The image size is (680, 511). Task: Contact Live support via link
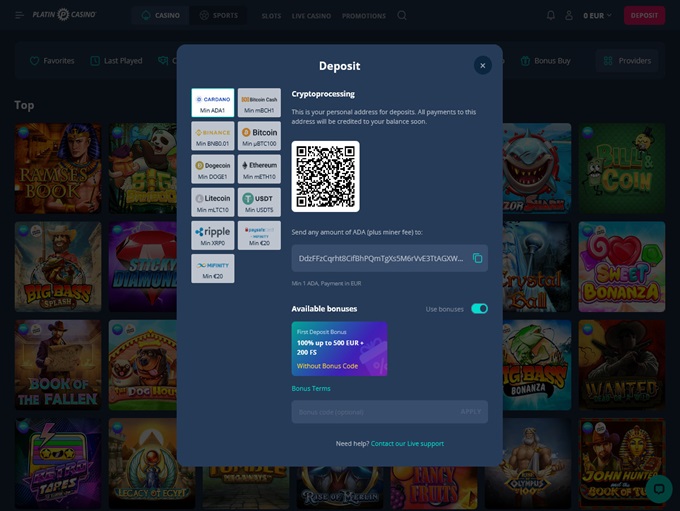pyautogui.click(x=407, y=443)
